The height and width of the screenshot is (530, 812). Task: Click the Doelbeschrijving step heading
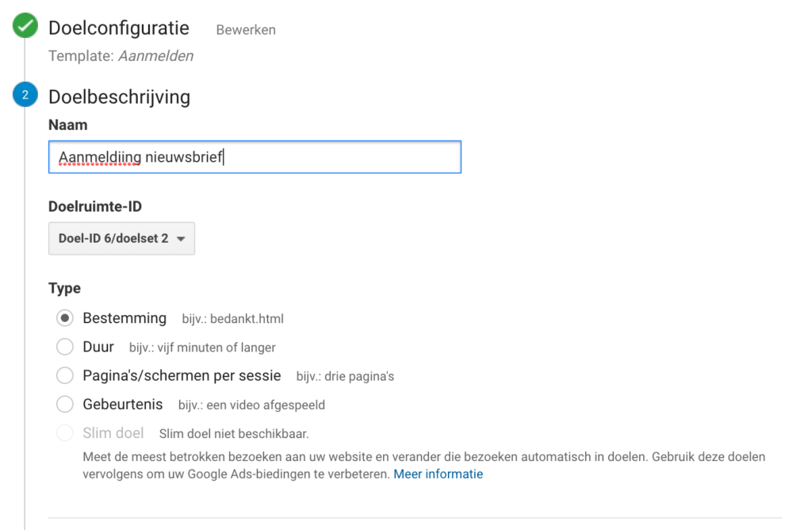(x=119, y=97)
